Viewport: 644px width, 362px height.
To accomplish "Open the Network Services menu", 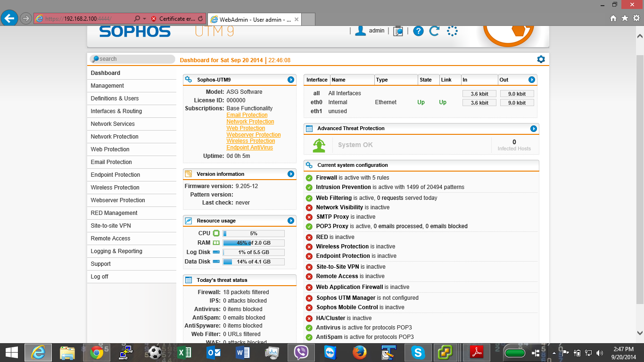I will [132, 124].
